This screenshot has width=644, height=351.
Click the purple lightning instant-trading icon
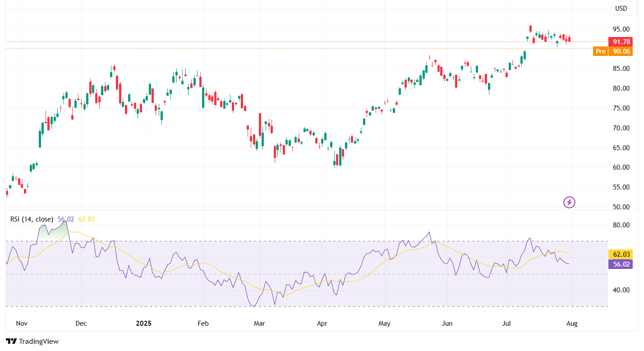coord(569,202)
